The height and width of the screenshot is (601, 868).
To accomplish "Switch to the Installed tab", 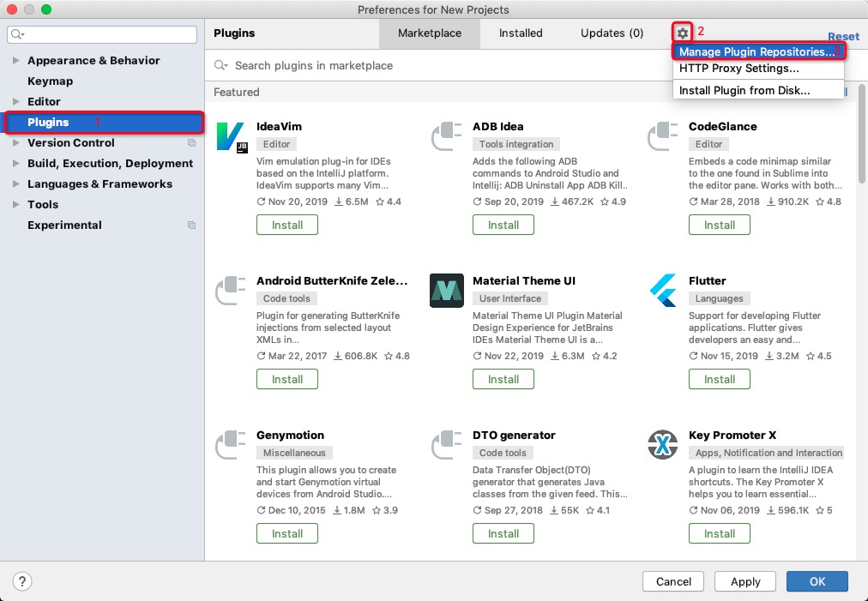I will click(x=521, y=33).
